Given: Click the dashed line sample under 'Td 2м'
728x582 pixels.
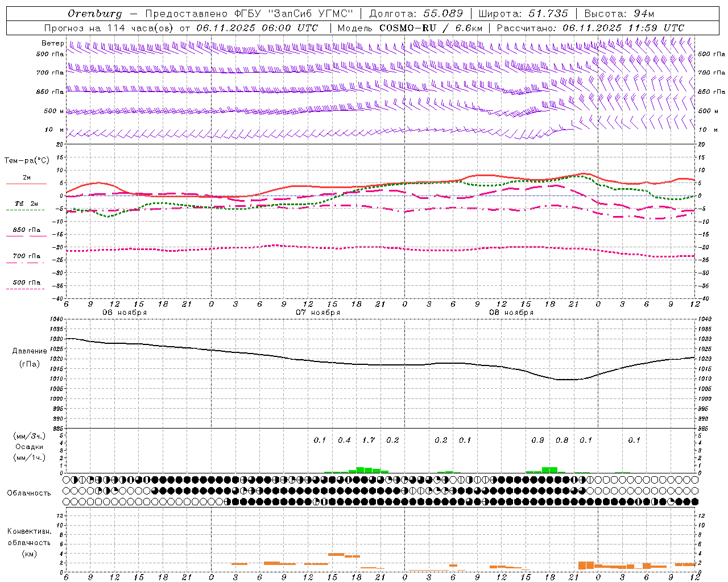Looking at the screenshot, I should [26, 210].
